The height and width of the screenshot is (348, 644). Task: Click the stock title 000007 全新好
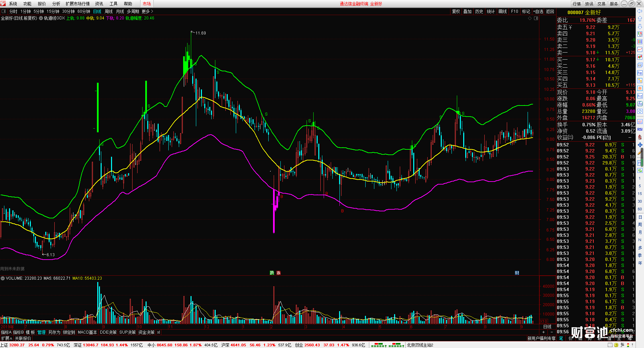click(584, 12)
